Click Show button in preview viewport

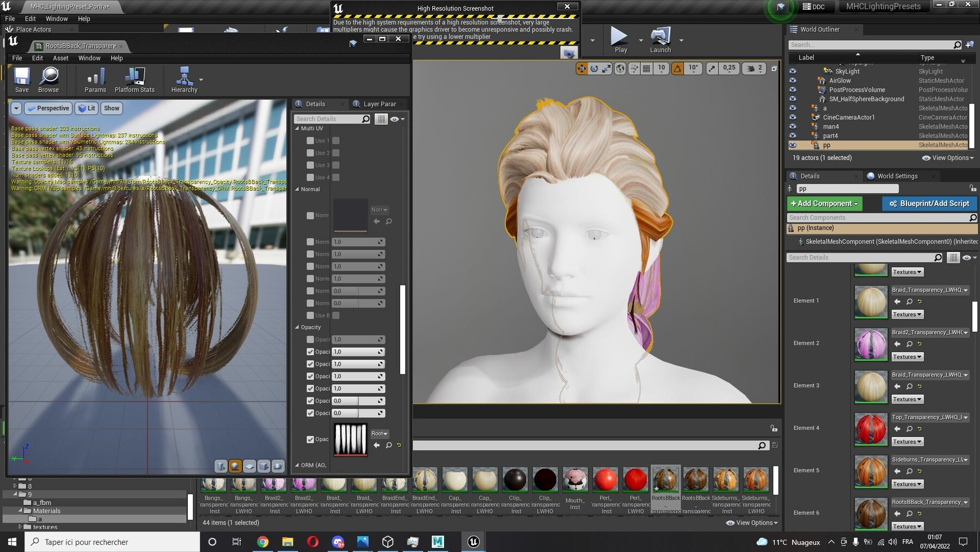(112, 108)
